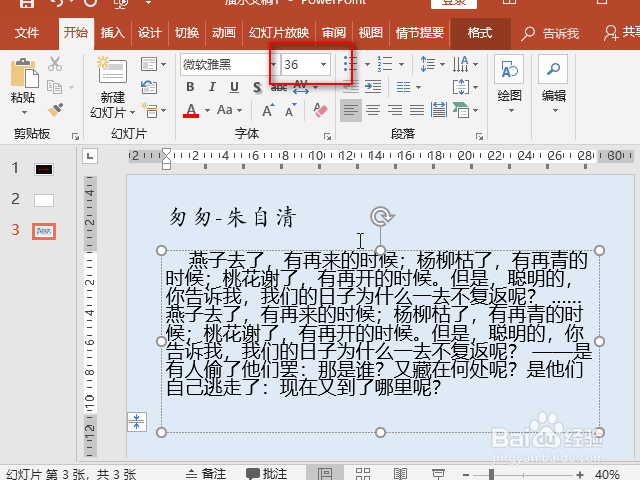Open the 文件 File tab
The height and width of the screenshot is (480, 640).
27,33
